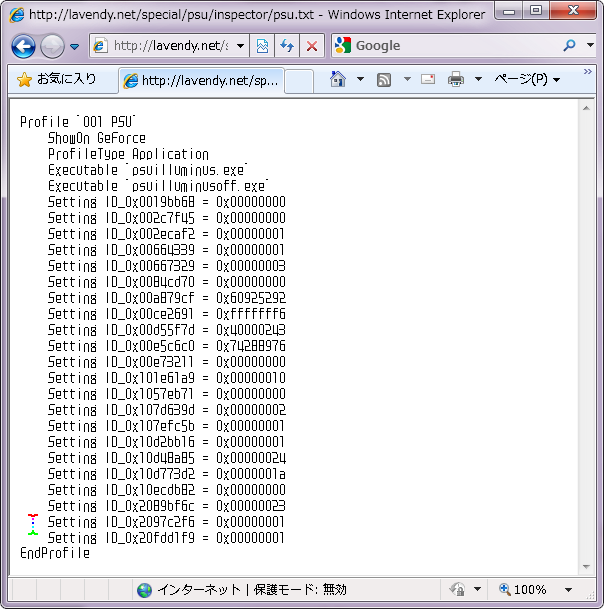This screenshot has width=604, height=609.
Task: Click the favicon in the address bar
Action: tap(100, 46)
